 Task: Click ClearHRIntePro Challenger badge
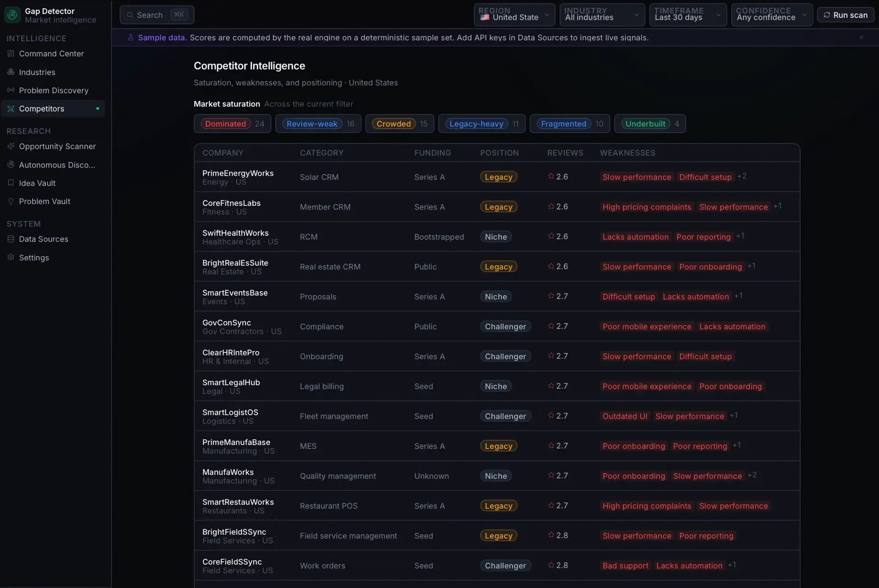point(505,356)
